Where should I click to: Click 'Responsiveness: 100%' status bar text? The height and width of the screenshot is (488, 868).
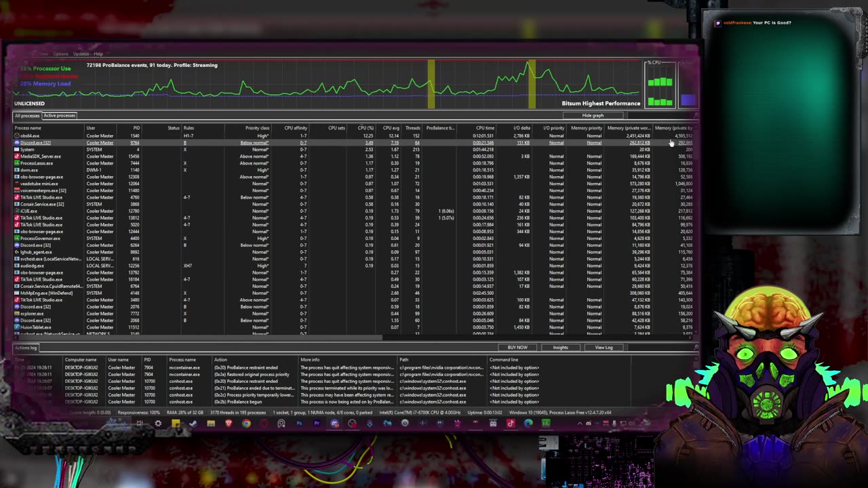[x=139, y=412]
